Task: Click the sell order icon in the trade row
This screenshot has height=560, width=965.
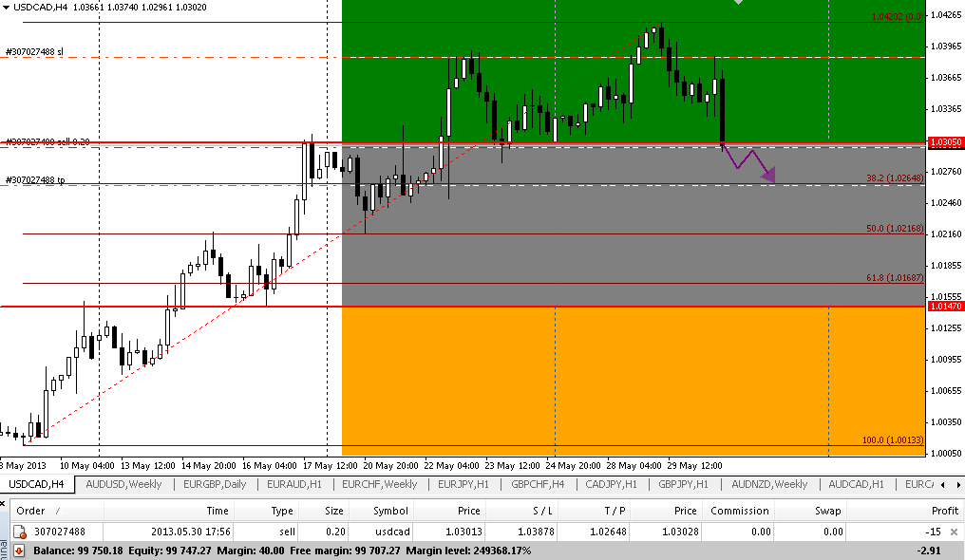Action: (19, 532)
